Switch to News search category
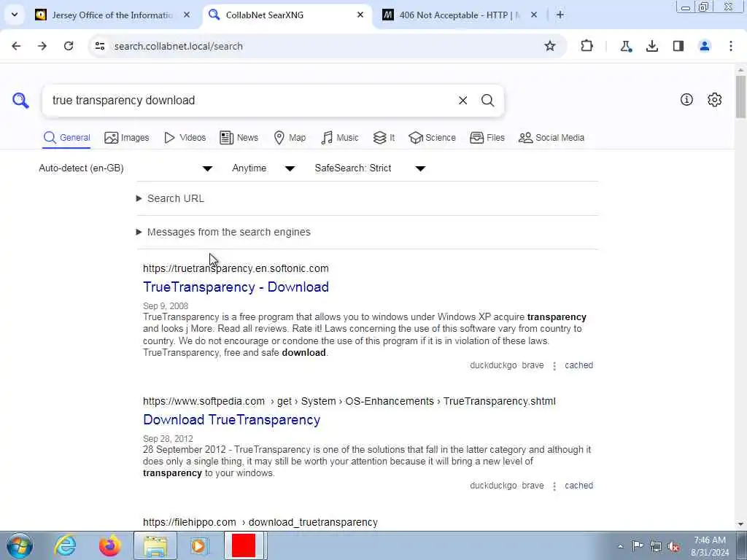Image resolution: width=747 pixels, height=560 pixels. tap(239, 138)
